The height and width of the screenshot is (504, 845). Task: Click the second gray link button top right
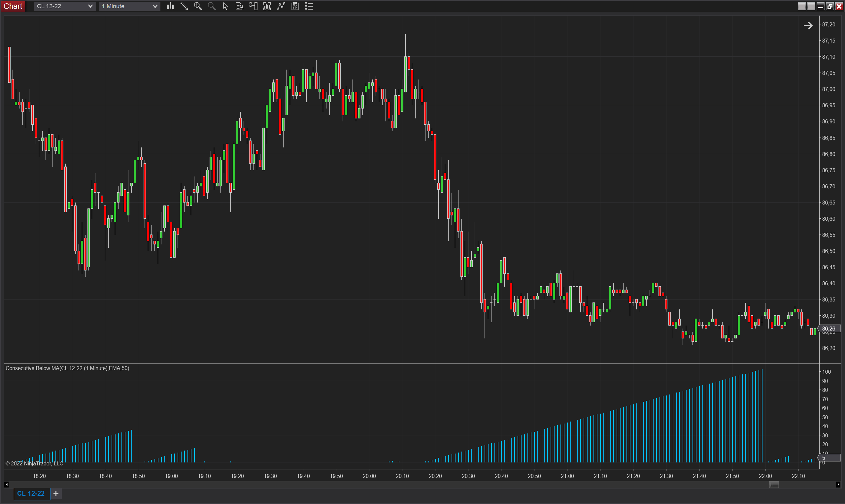[x=811, y=6]
